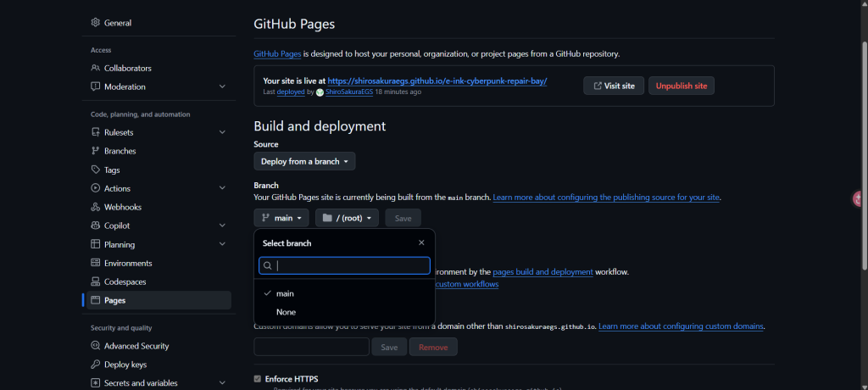Click the Collaborators people icon
This screenshot has width=868, height=390.
(95, 68)
